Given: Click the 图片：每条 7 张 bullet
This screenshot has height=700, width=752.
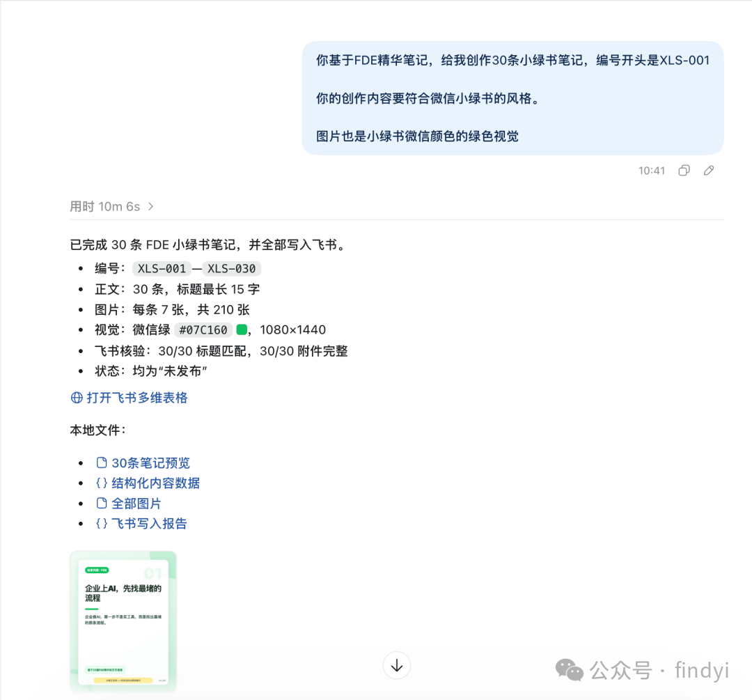Looking at the screenshot, I should (x=172, y=310).
